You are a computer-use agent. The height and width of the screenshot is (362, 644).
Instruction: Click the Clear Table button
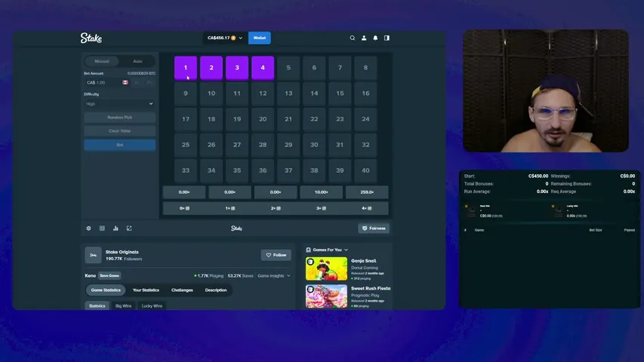click(x=119, y=131)
